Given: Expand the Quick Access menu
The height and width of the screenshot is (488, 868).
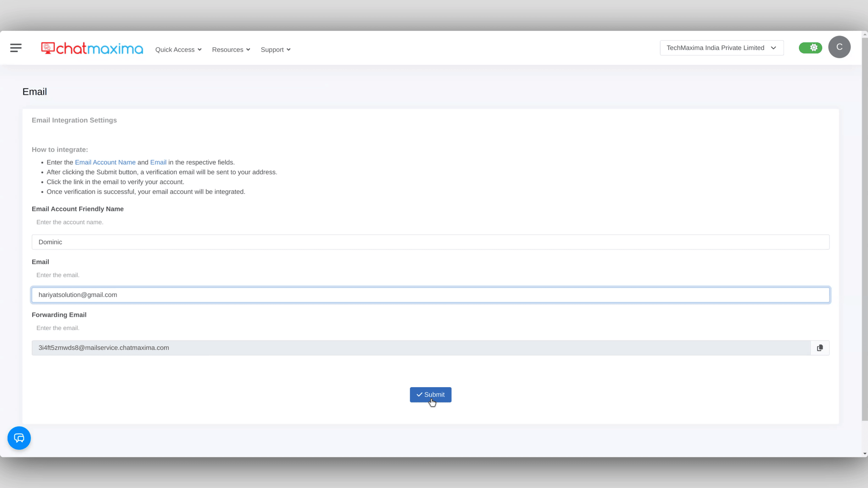Looking at the screenshot, I should pyautogui.click(x=178, y=50).
